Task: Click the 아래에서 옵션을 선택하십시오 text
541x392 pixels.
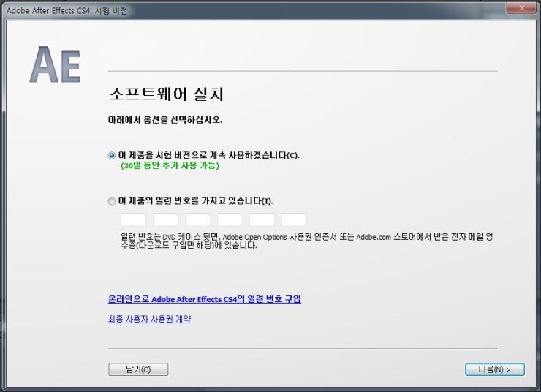Action: 165,120
